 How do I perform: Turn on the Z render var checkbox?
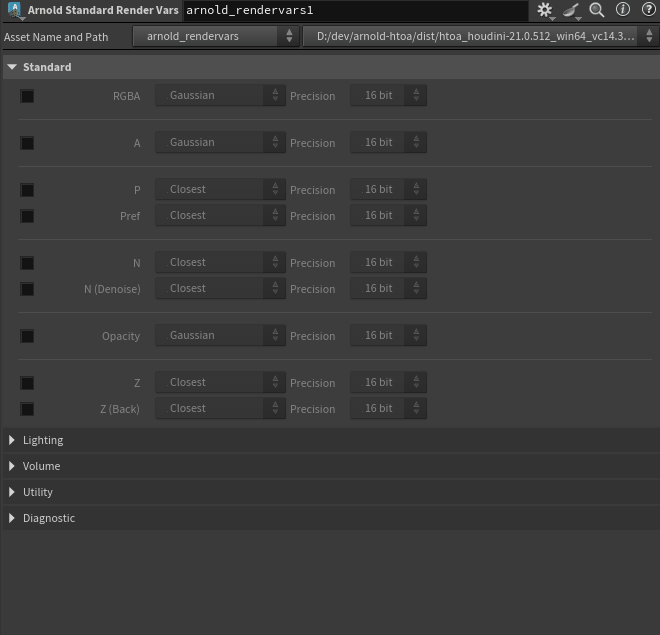pyautogui.click(x=27, y=383)
